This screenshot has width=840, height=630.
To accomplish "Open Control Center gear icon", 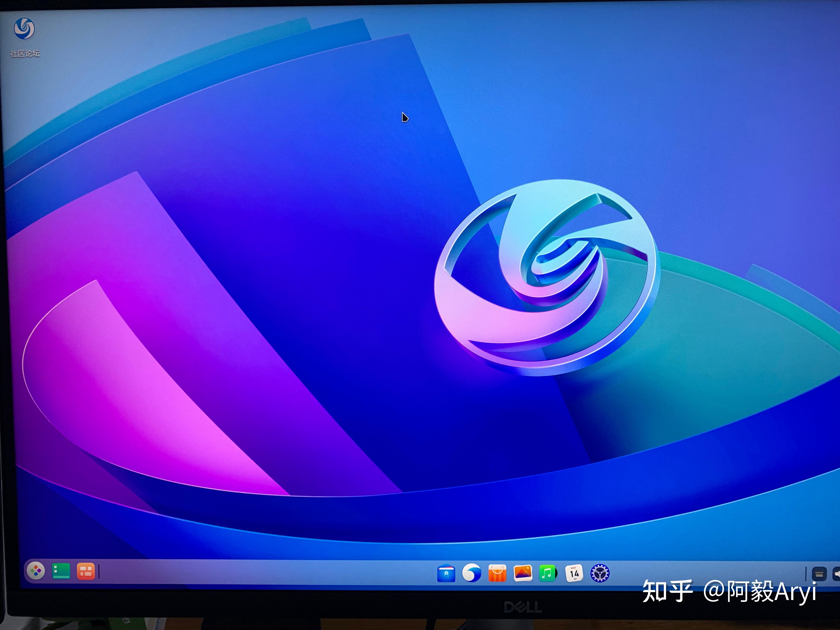I will pos(600,573).
